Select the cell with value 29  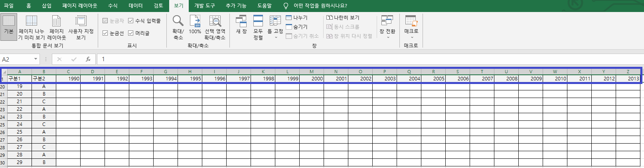click(x=20, y=162)
